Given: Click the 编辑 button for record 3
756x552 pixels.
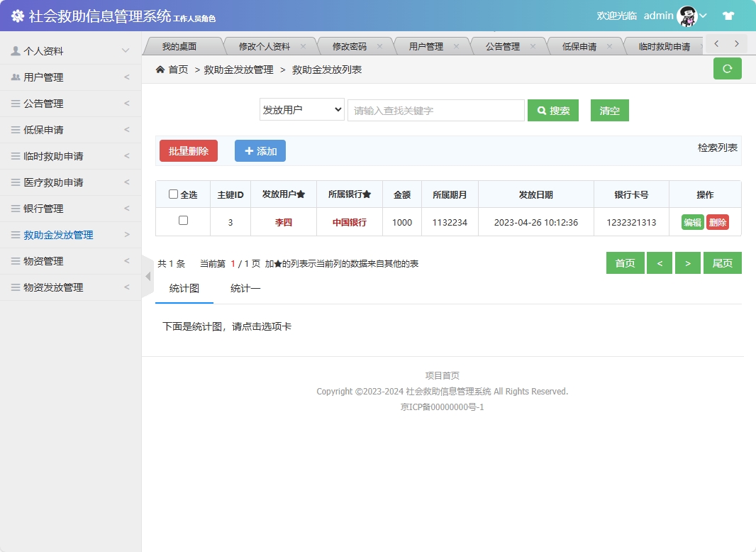Looking at the screenshot, I should pos(691,221).
